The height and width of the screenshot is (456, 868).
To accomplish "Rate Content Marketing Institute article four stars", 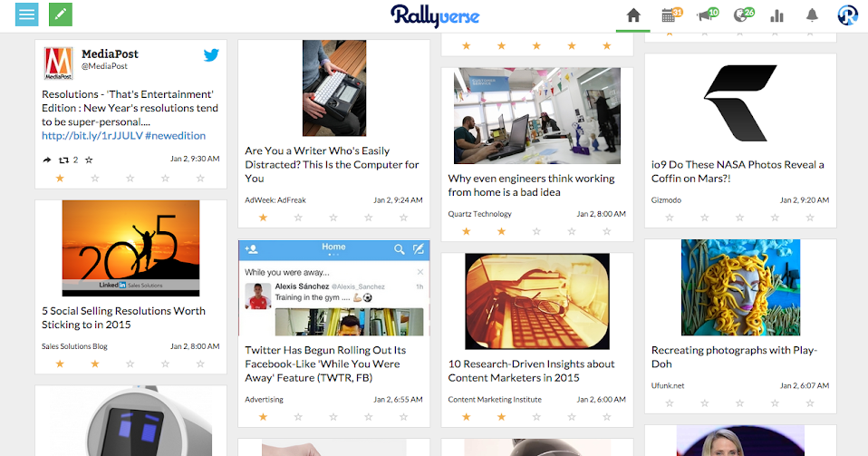I will coord(572,417).
